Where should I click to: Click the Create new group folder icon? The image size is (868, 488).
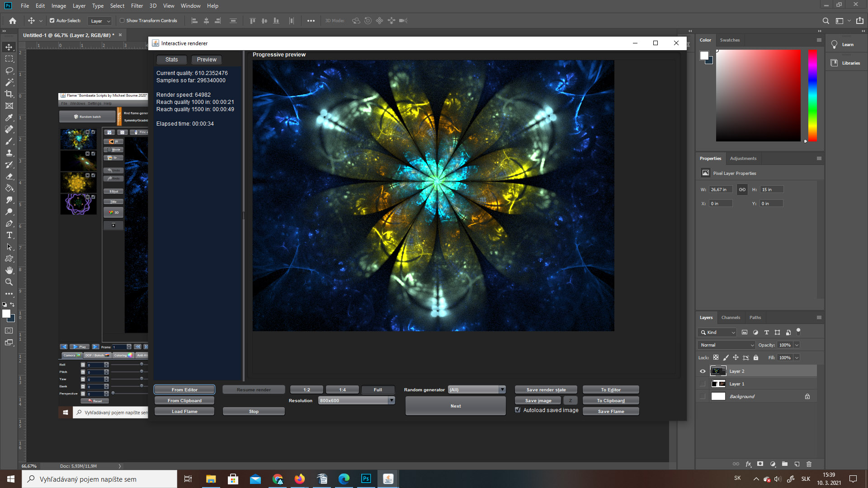[785, 464]
